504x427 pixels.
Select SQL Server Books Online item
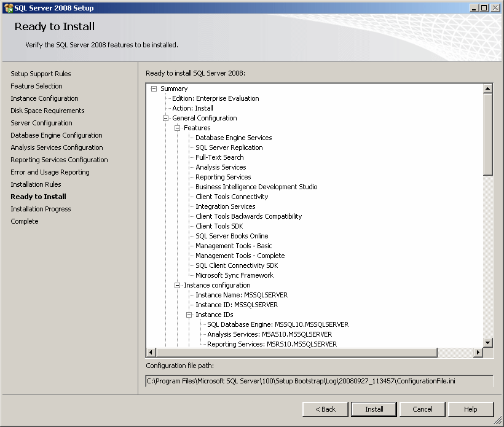[232, 236]
